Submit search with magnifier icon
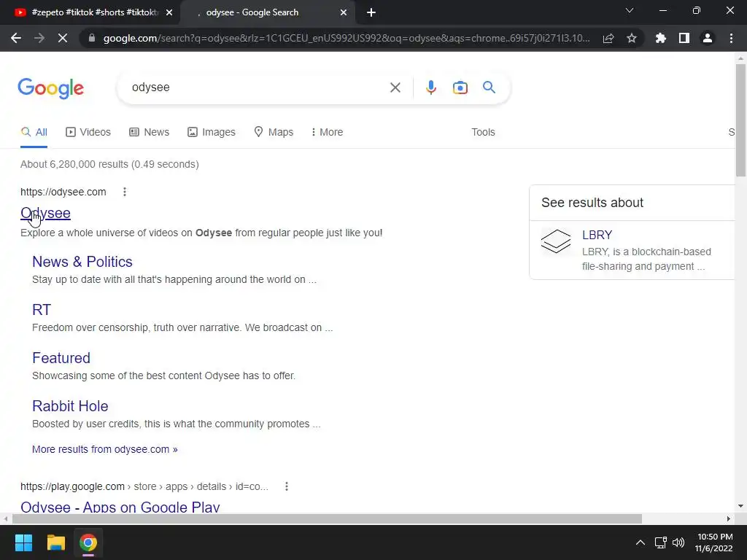 [489, 87]
